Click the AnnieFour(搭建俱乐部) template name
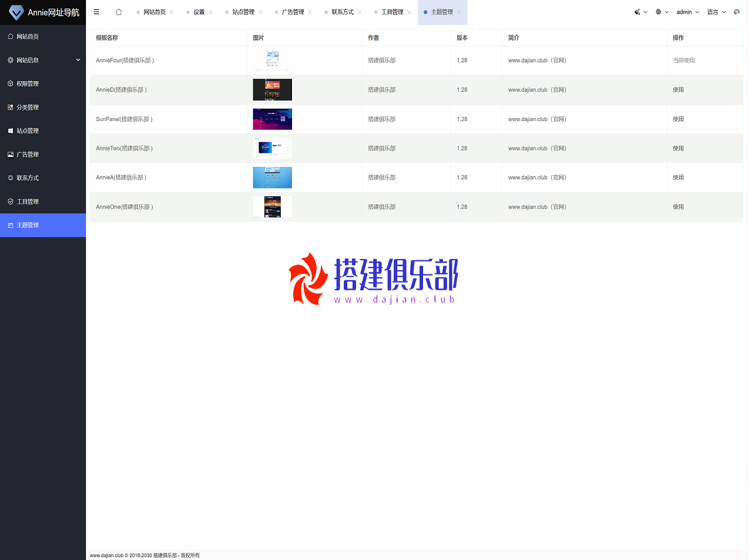Viewport: 748px width, 560px height. coord(125,61)
